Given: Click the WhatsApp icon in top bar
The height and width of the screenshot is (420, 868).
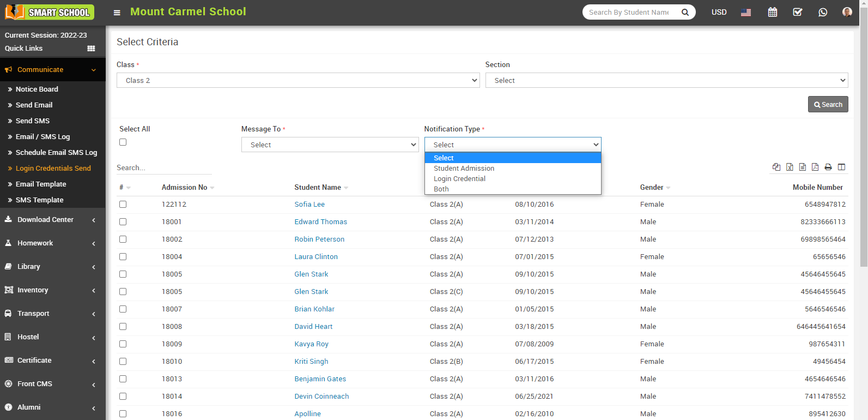Looking at the screenshot, I should point(823,12).
